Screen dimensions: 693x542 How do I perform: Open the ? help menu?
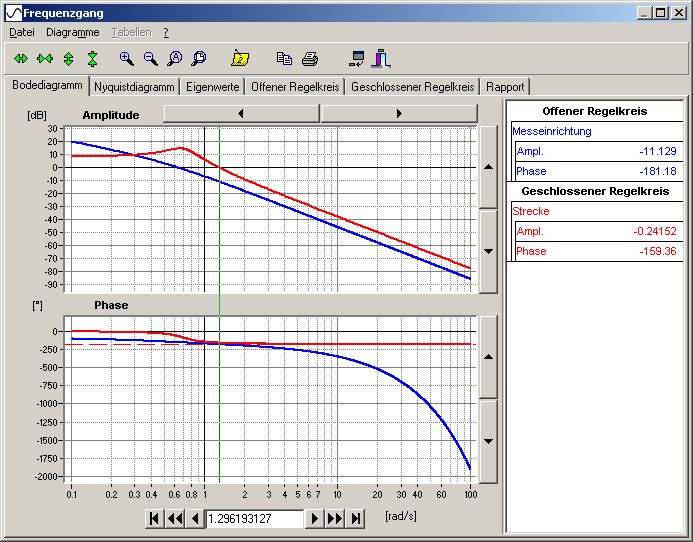pos(166,32)
